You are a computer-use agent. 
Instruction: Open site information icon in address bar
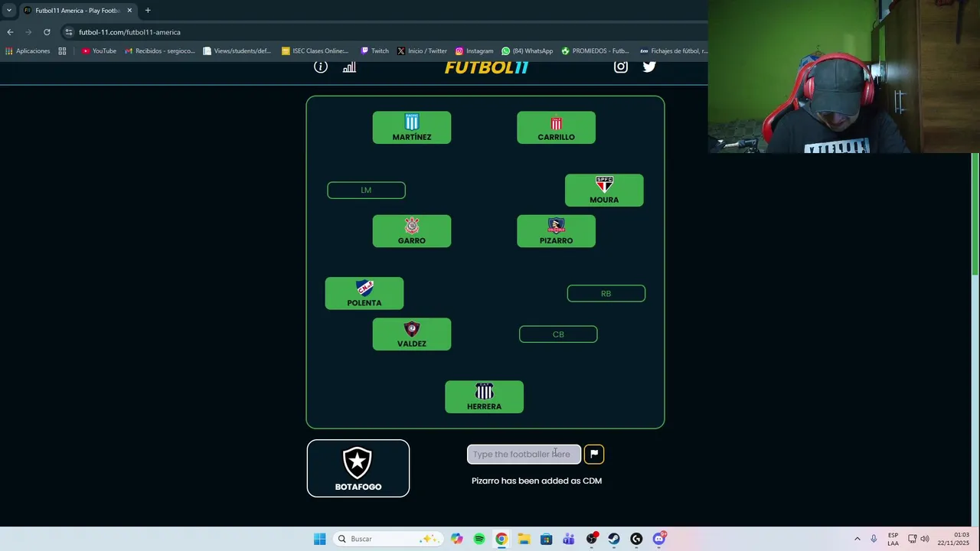pos(69,32)
